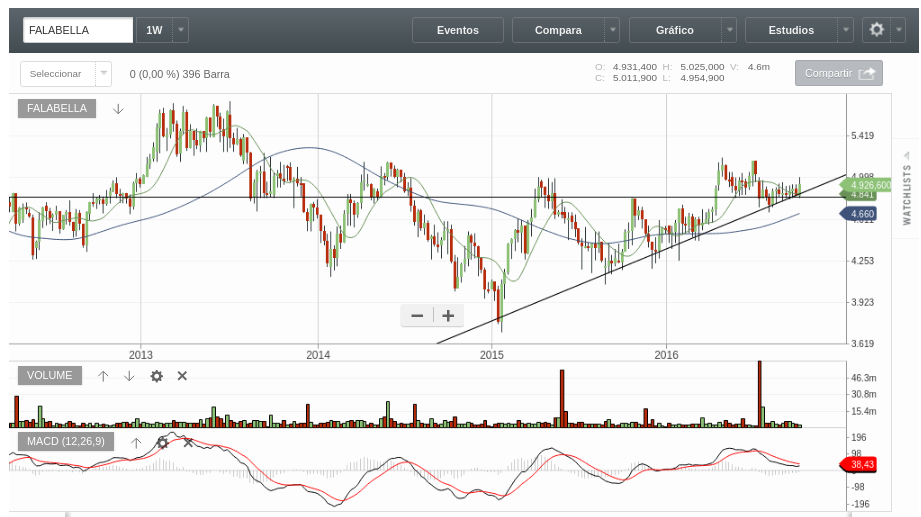Move MACD panel up with arrow
This screenshot has height=517, width=921.
tap(136, 443)
